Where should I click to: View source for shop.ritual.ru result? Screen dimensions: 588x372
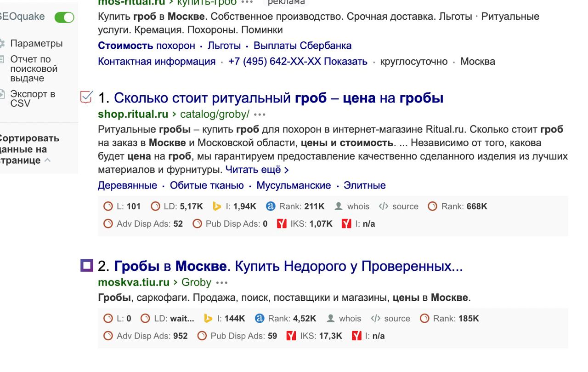[398, 206]
